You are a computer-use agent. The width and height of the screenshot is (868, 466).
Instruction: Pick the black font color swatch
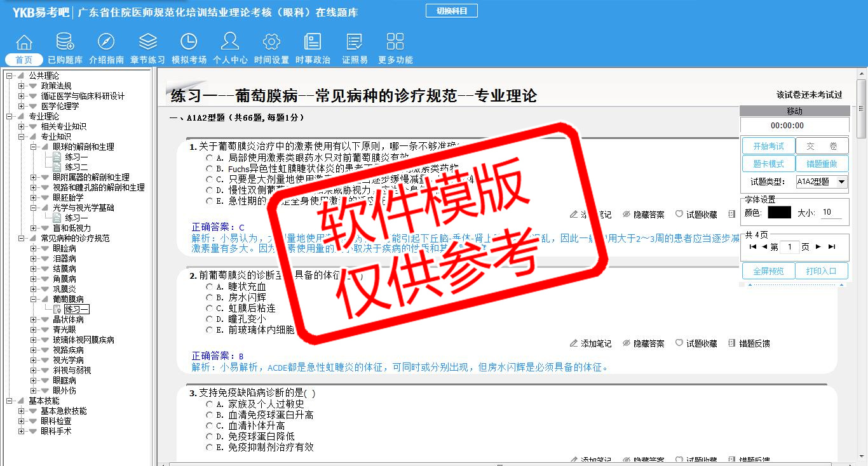coord(779,213)
